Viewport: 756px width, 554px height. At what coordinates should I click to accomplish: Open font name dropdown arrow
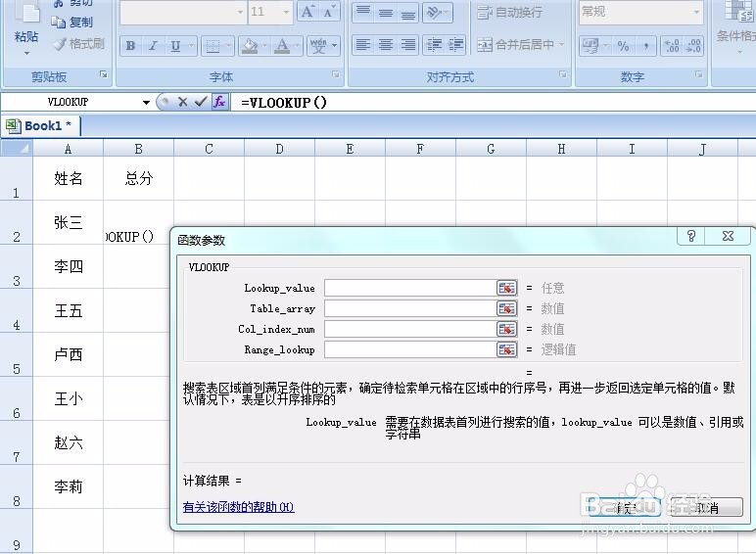tap(240, 12)
